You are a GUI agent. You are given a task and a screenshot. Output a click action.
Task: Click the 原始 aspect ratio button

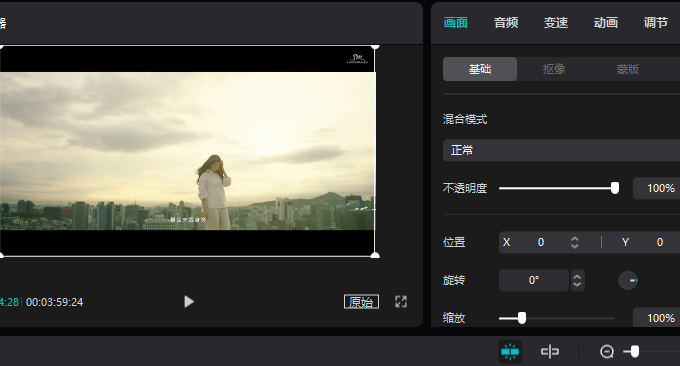361,302
